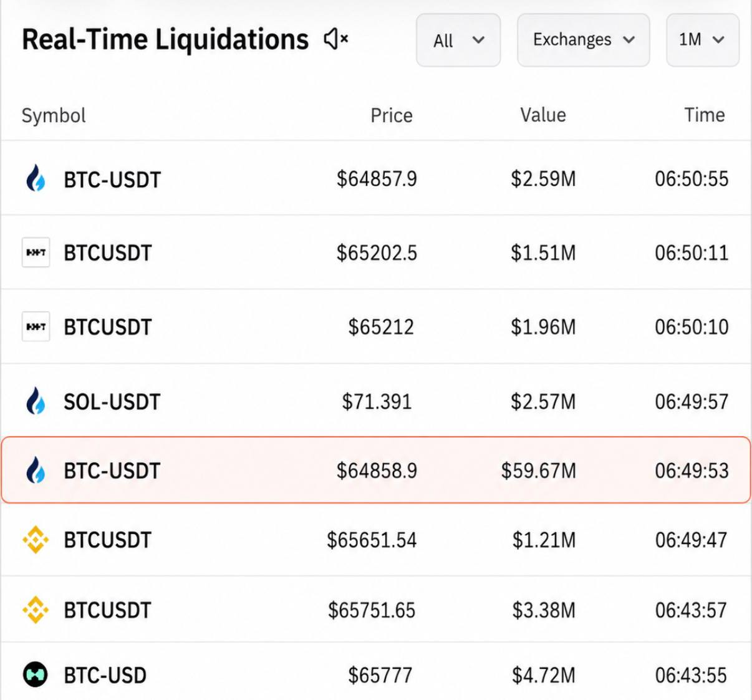Sort by the Price column header
752x700 pixels.
392,115
